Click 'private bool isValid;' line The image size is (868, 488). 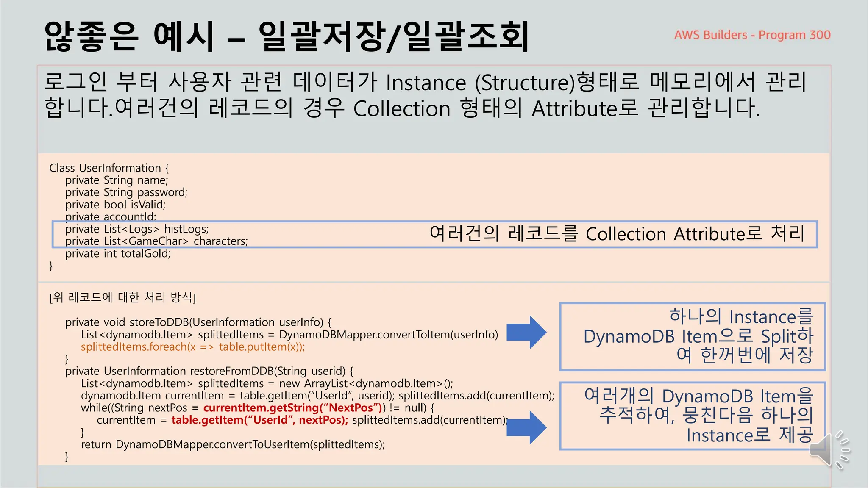tap(115, 205)
